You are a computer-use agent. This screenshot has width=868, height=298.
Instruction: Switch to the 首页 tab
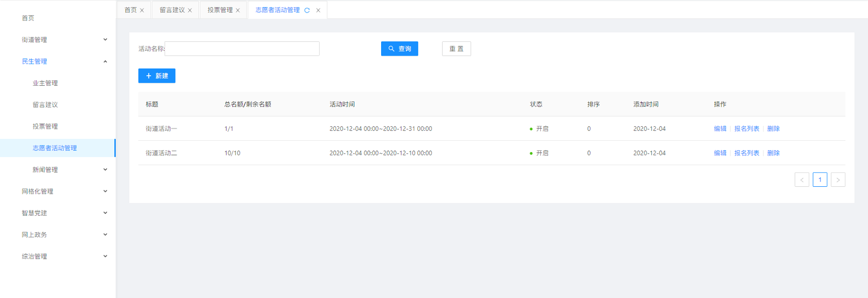point(130,10)
